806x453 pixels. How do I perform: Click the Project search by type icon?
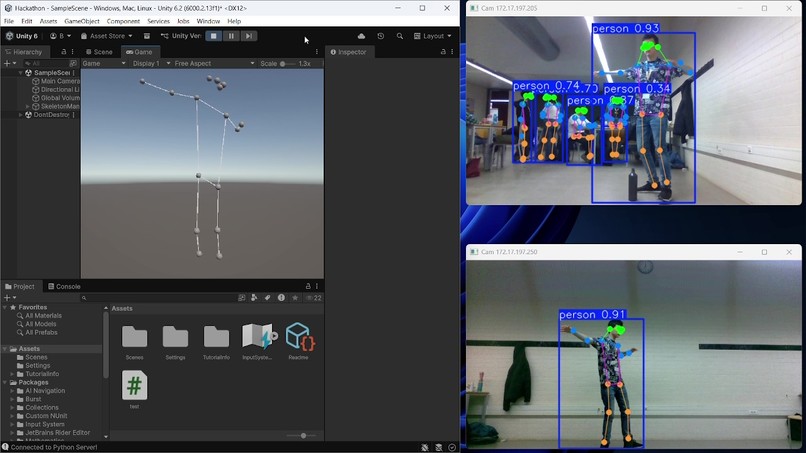click(254, 298)
